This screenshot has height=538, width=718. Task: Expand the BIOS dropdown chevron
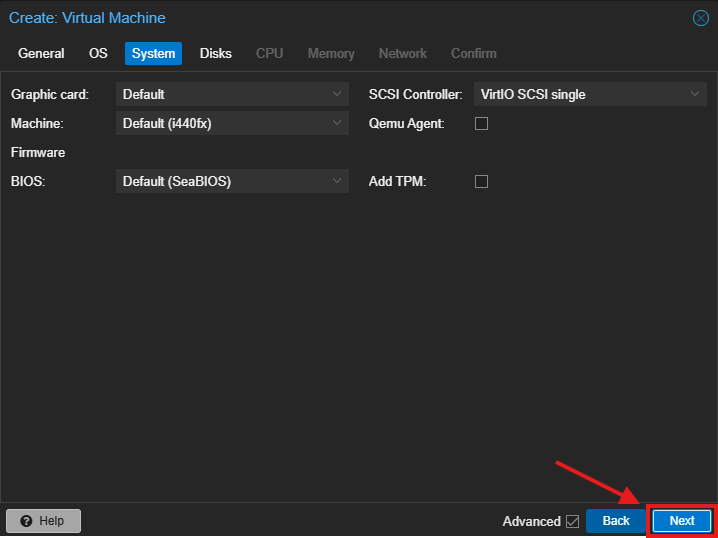pyautogui.click(x=337, y=181)
